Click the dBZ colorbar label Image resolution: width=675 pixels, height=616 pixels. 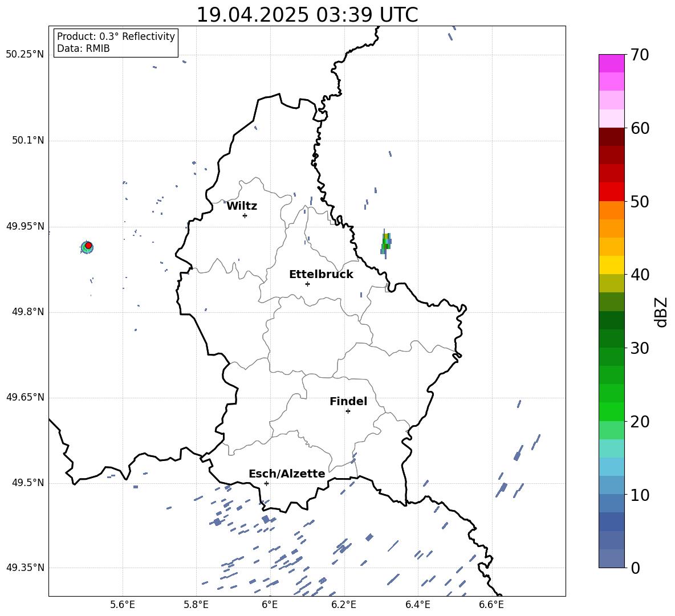click(x=661, y=312)
